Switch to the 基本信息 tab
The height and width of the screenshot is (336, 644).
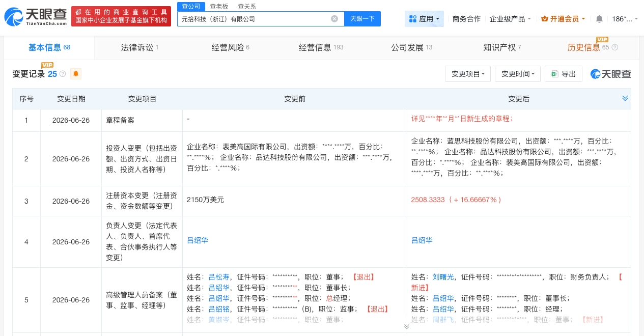49,47
